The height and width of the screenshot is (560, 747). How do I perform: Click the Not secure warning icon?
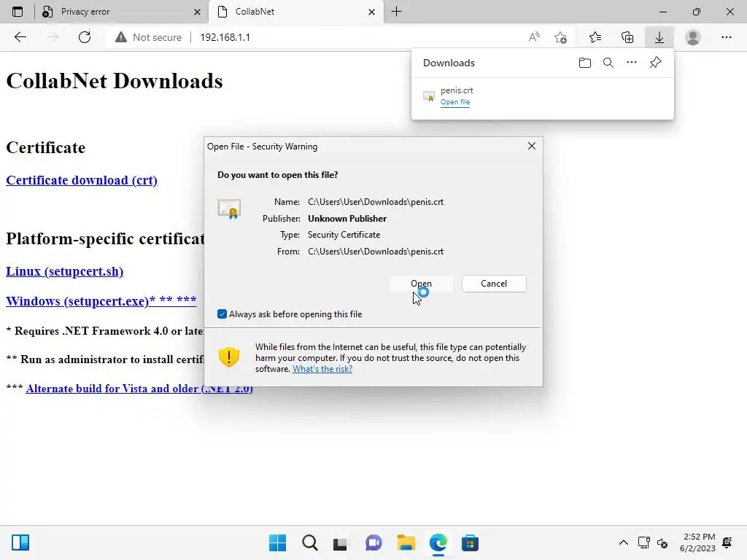(121, 37)
